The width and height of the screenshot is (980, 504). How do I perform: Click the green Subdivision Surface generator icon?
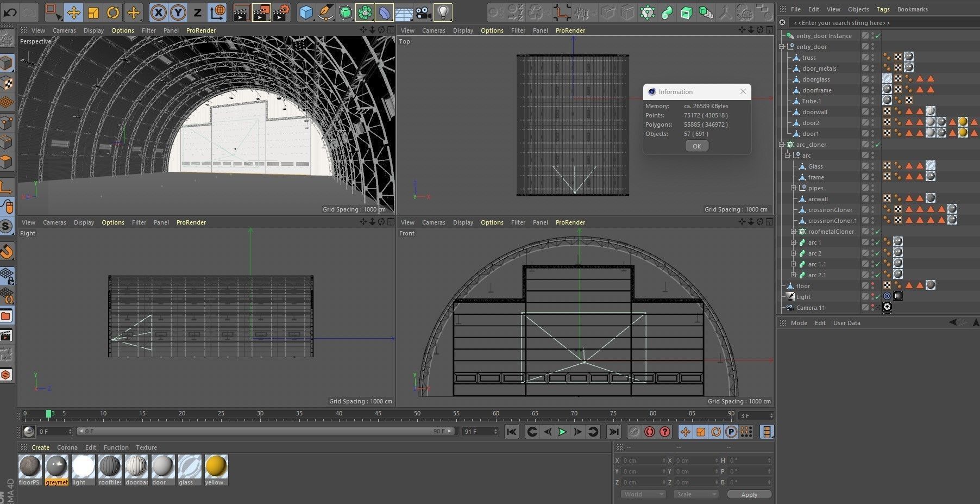coord(345,12)
